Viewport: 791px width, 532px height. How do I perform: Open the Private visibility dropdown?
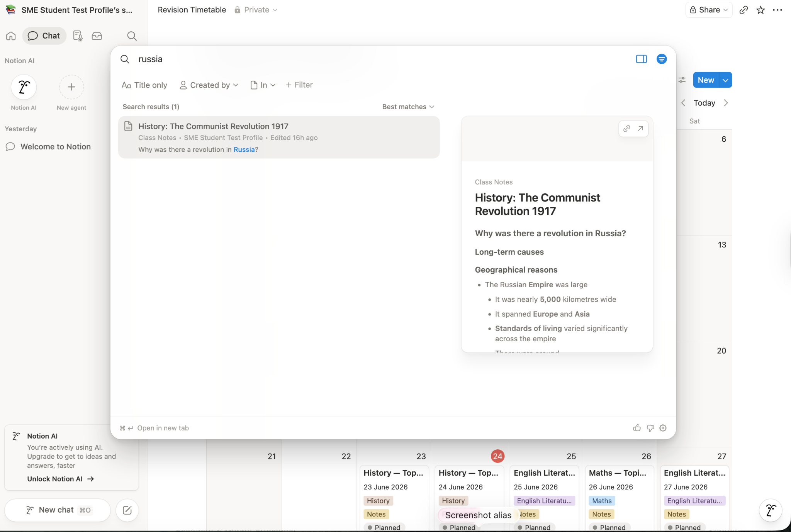256,10
